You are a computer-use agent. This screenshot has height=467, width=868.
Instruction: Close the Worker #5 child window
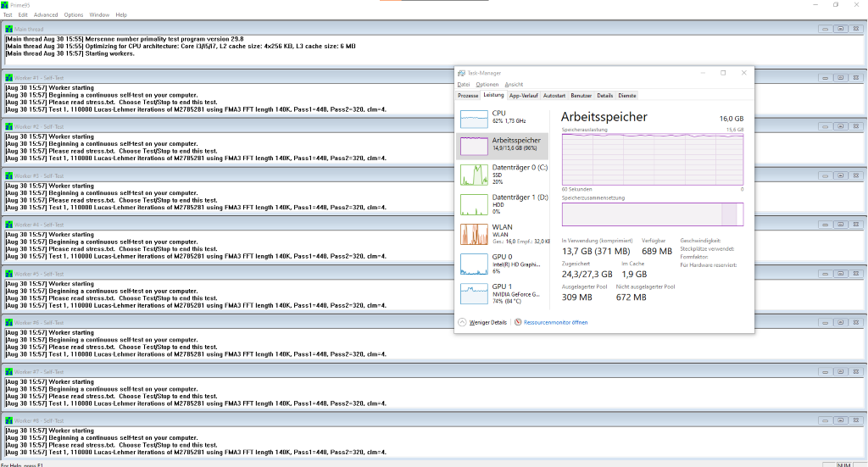[x=856, y=274]
